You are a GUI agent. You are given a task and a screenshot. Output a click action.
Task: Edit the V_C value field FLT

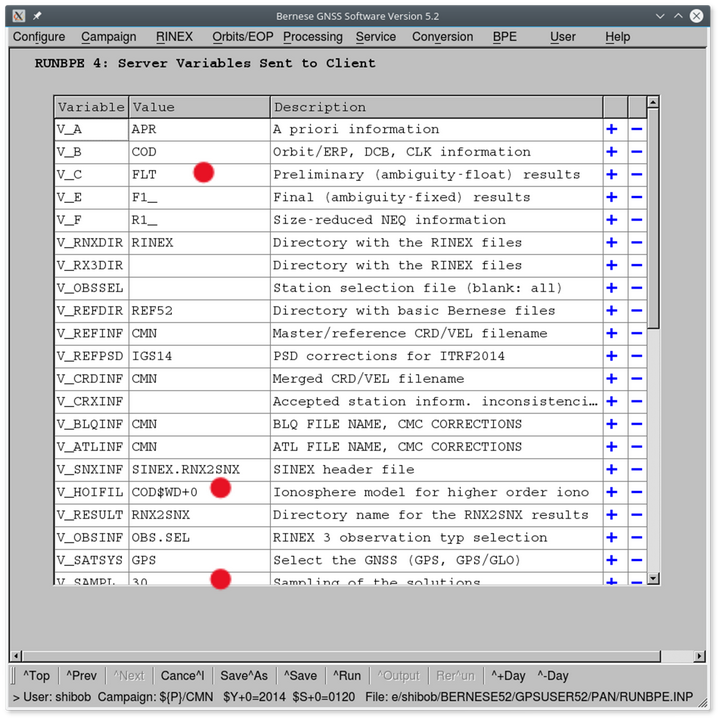(199, 174)
